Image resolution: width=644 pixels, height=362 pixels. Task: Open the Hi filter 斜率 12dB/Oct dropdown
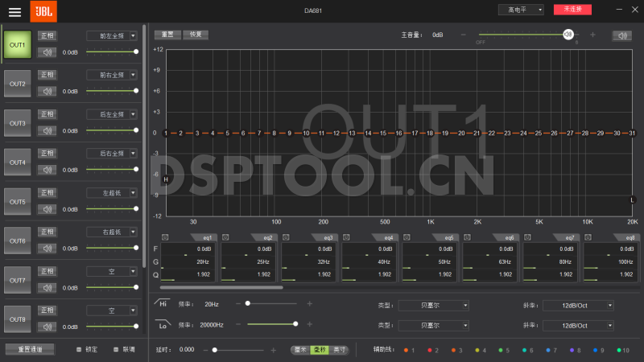(x=578, y=306)
